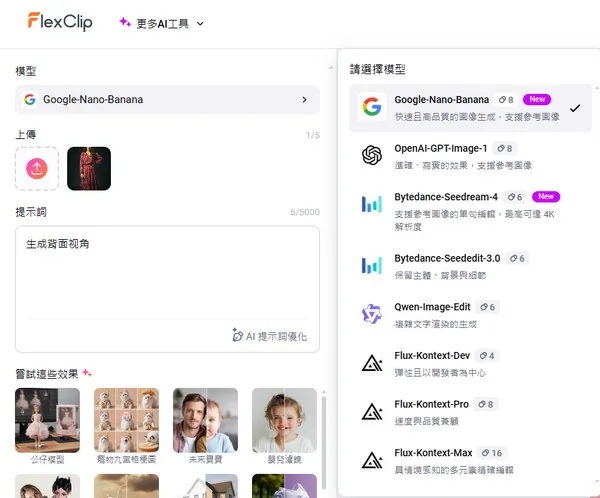The image size is (600, 498).
Task: Click the 速度與品質兼顧 description text
Action: pyautogui.click(x=426, y=421)
